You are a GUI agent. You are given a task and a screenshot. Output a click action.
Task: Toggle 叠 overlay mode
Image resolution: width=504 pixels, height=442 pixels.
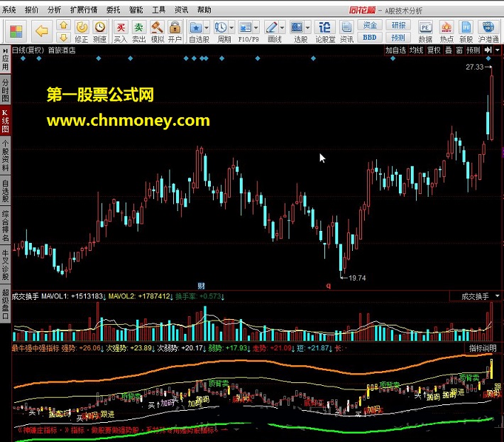(x=449, y=50)
